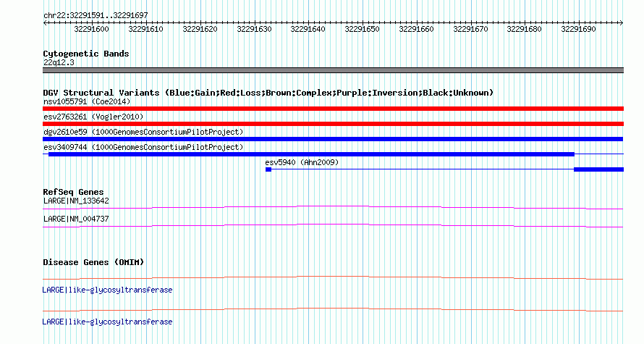Select the DGV Structural Variants track title
Viewport: 644px width, 344px height.
click(268, 93)
